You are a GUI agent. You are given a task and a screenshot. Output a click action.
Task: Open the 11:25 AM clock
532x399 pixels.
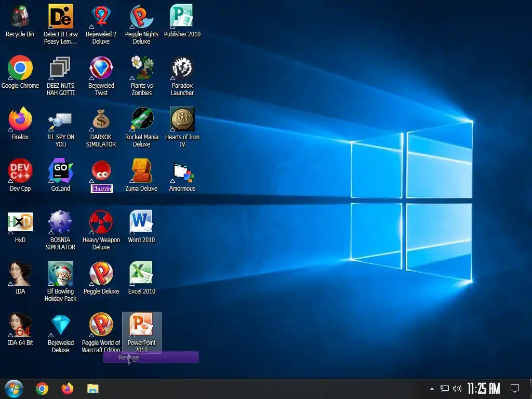coord(484,389)
